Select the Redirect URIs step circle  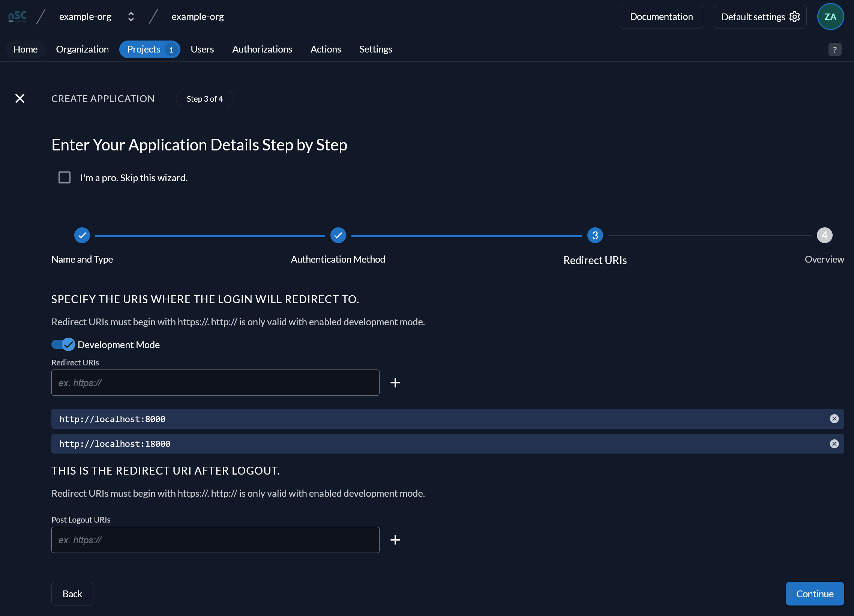coord(595,235)
